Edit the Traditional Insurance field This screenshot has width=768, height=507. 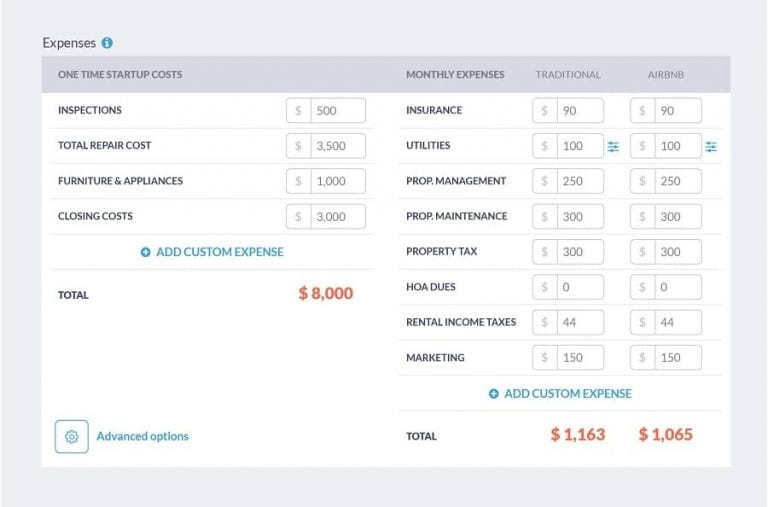579,111
